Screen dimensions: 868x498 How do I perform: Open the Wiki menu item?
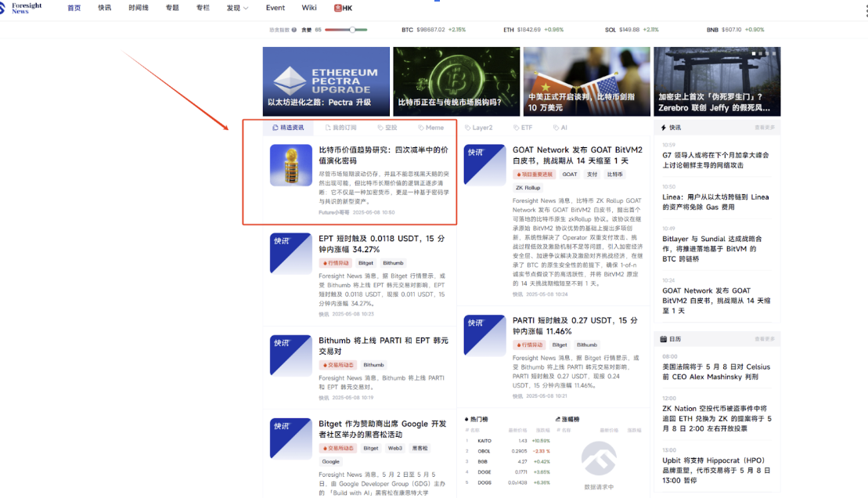point(308,8)
